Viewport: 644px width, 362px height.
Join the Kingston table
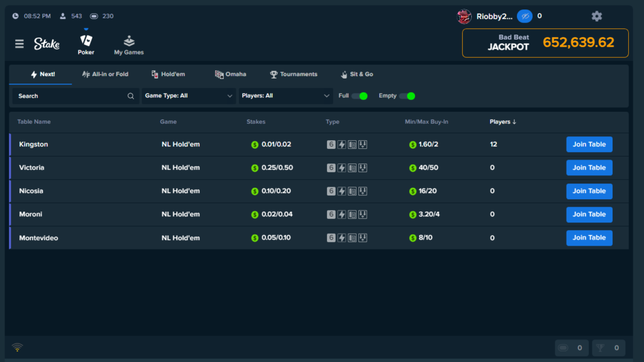pyautogui.click(x=589, y=145)
